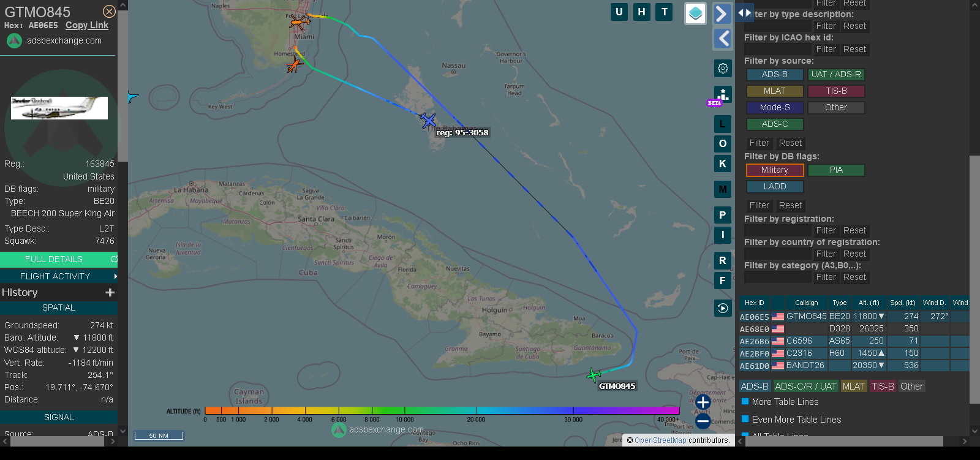Toggle ADS-B source filter
This screenshot has height=460, width=980.
(775, 74)
